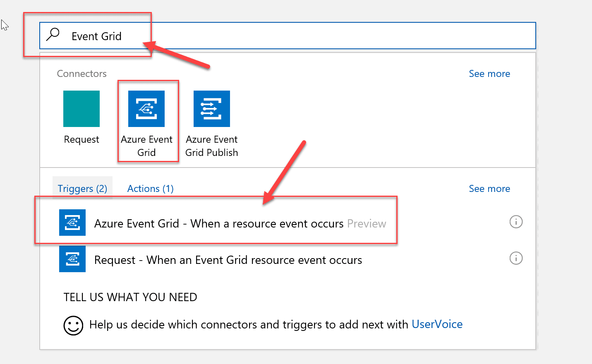Choose Request Event Grid resource event trigger
The width and height of the screenshot is (592, 364).
228,260
